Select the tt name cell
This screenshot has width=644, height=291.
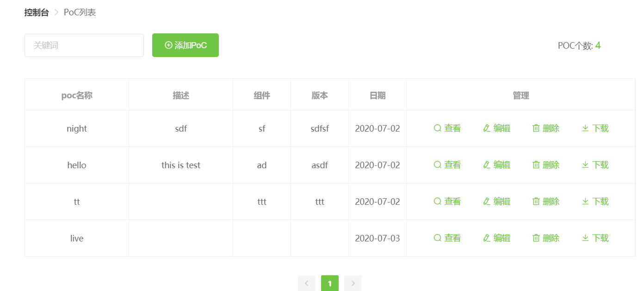(77, 202)
